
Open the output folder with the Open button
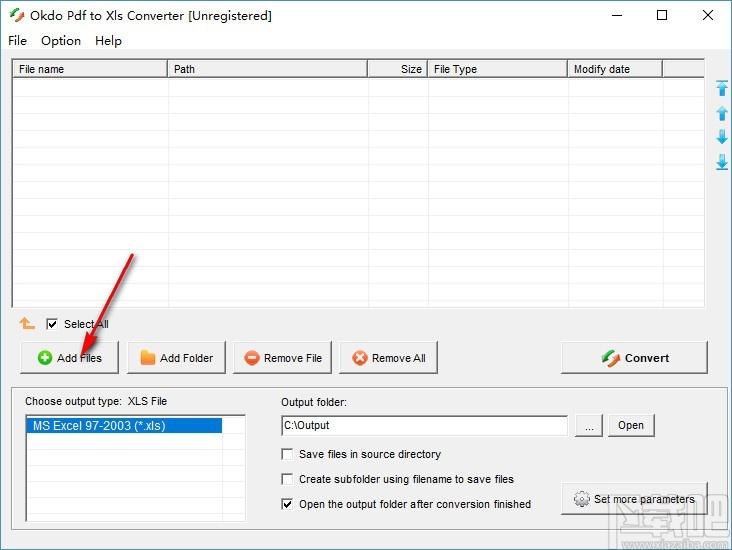pyautogui.click(x=631, y=425)
